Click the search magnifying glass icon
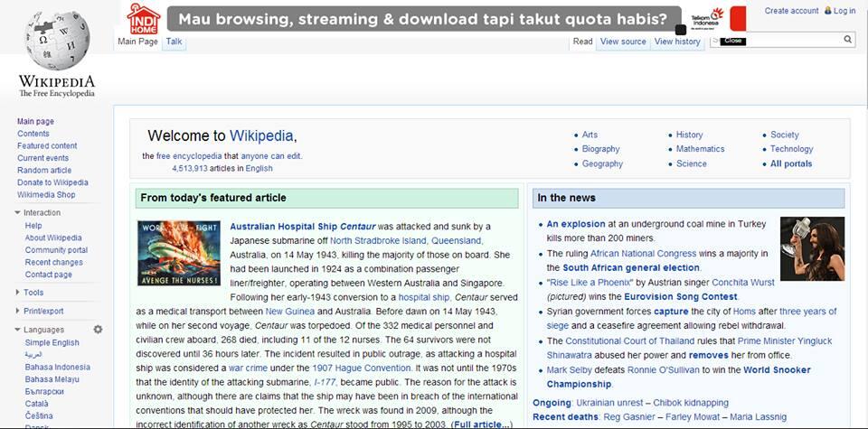Viewport: 868px width, 429px height. click(848, 40)
